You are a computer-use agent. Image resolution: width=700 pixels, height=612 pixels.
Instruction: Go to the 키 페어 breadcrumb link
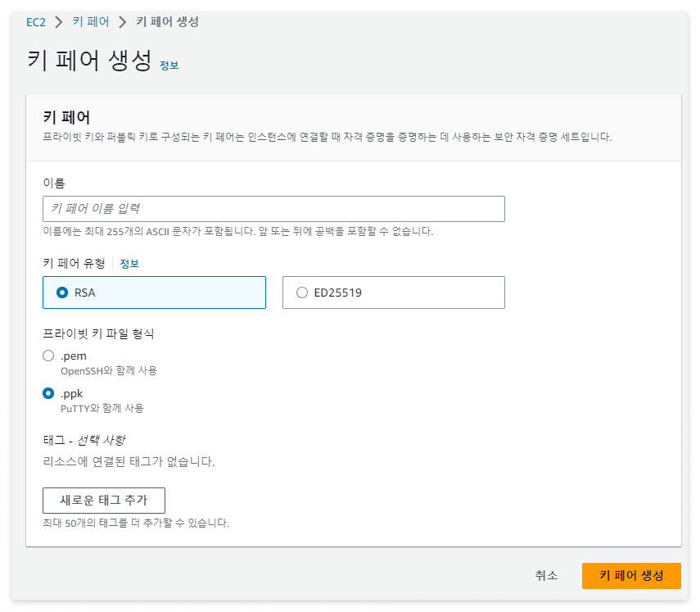(x=91, y=22)
